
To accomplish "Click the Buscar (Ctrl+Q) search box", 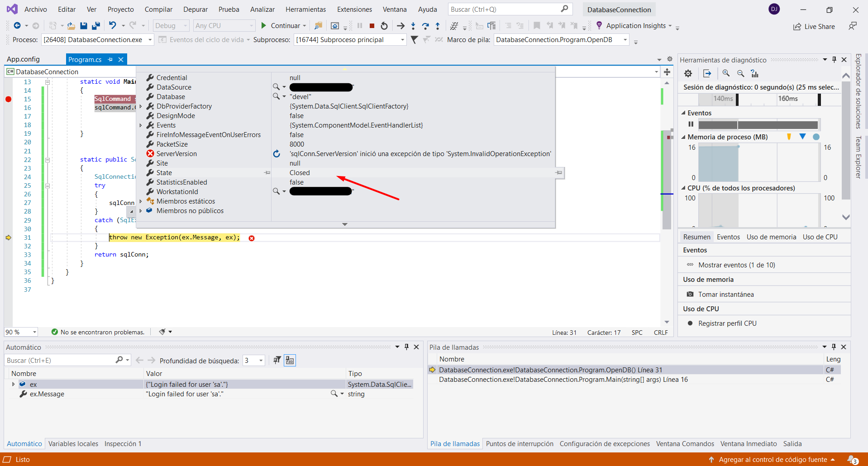I will [x=504, y=9].
